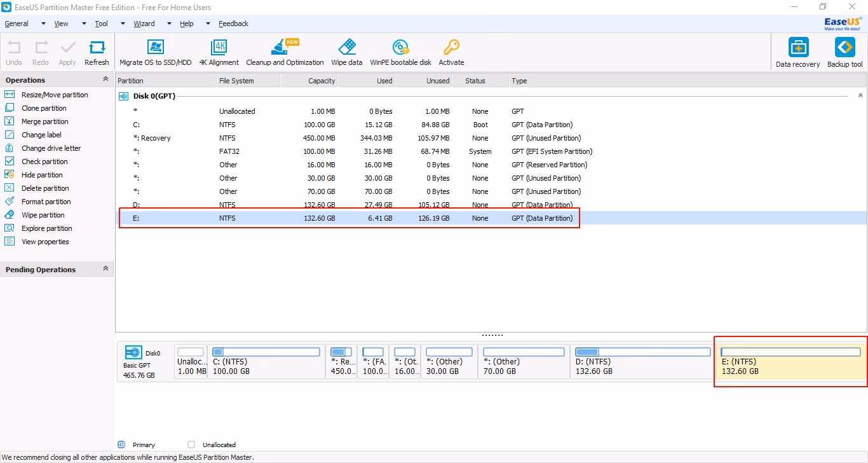Open the Backup tool
The image size is (868, 463).
tap(844, 53)
